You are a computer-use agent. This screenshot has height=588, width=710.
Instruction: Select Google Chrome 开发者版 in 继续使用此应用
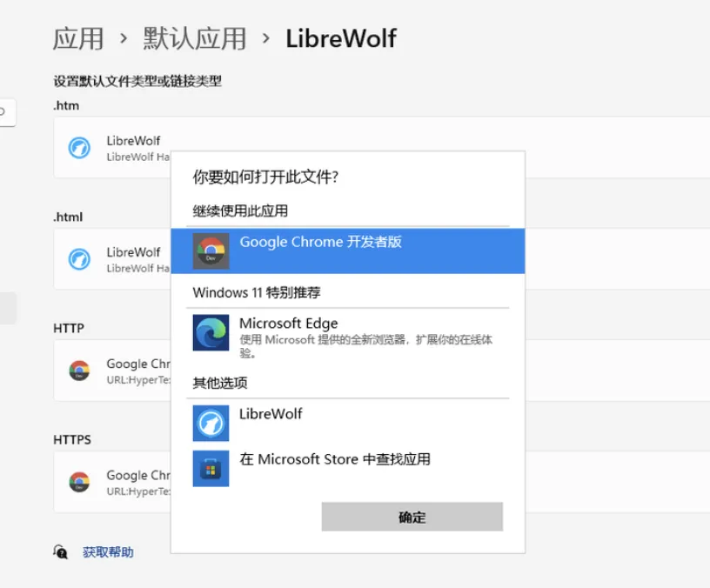pos(348,251)
